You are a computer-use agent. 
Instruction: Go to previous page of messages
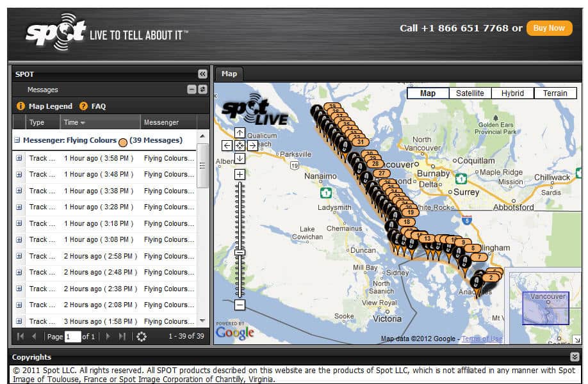coord(34,337)
